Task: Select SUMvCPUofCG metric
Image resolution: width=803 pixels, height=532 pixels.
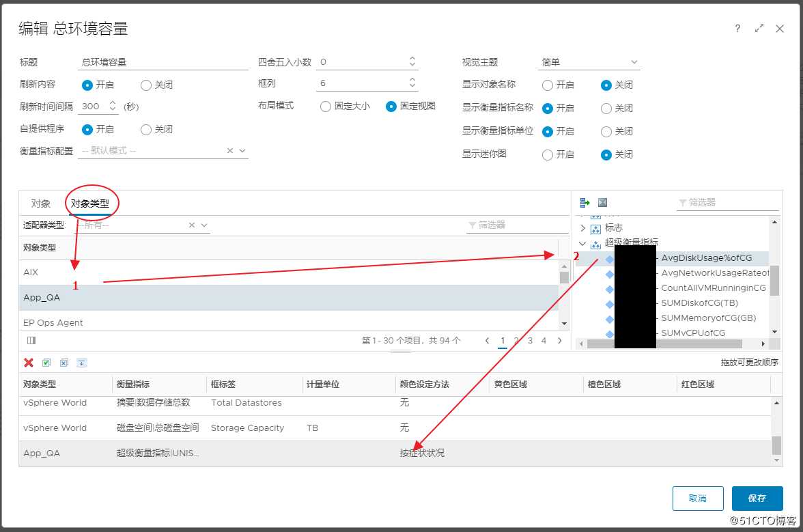Action: pos(693,333)
